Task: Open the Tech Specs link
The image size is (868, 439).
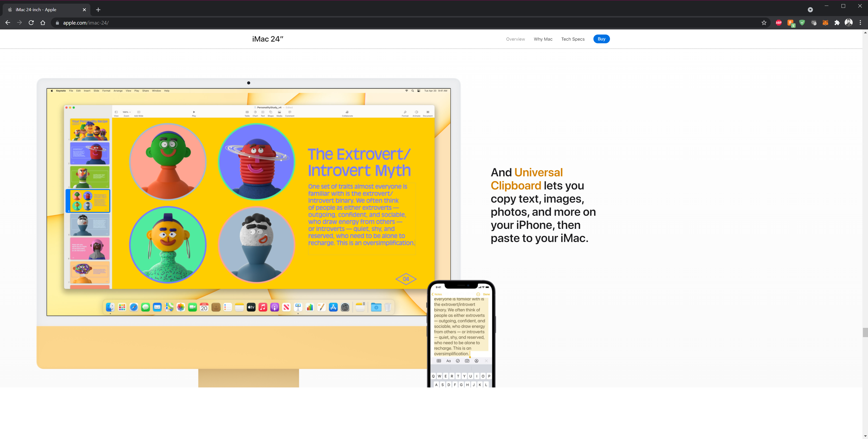Action: tap(573, 39)
